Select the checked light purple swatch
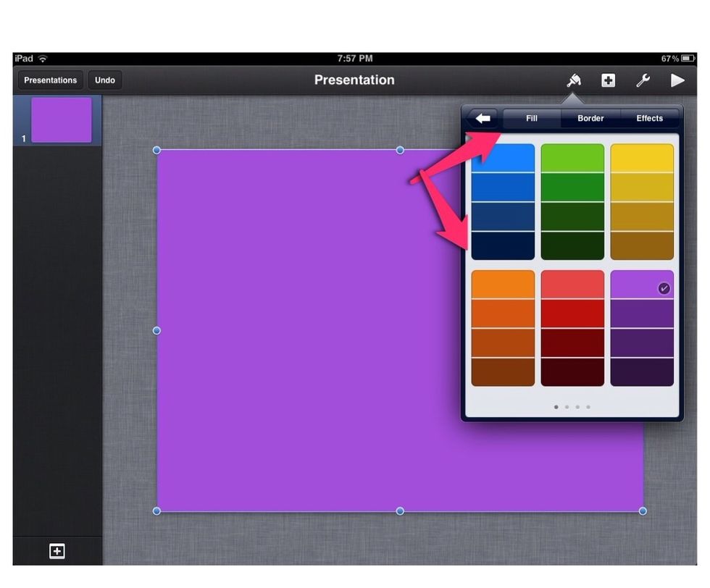 [x=642, y=285]
